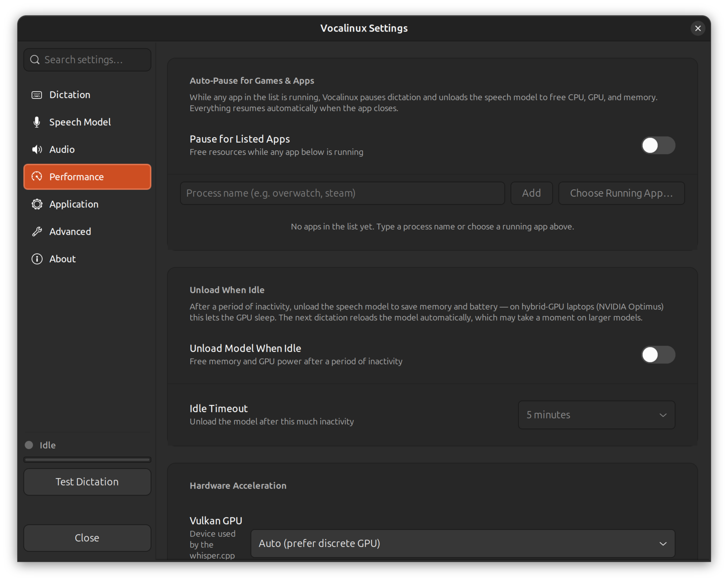Close the Vocalinux Settings window via X
The height and width of the screenshot is (581, 728).
698,28
